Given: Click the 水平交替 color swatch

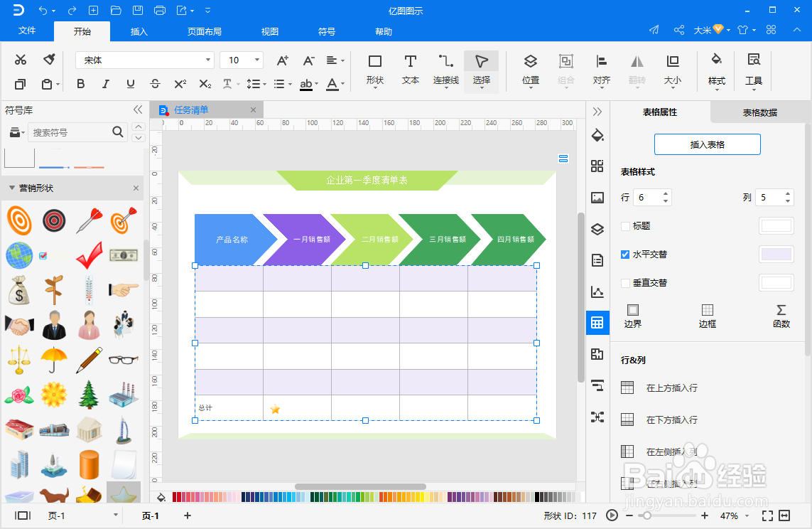Looking at the screenshot, I should click(776, 255).
